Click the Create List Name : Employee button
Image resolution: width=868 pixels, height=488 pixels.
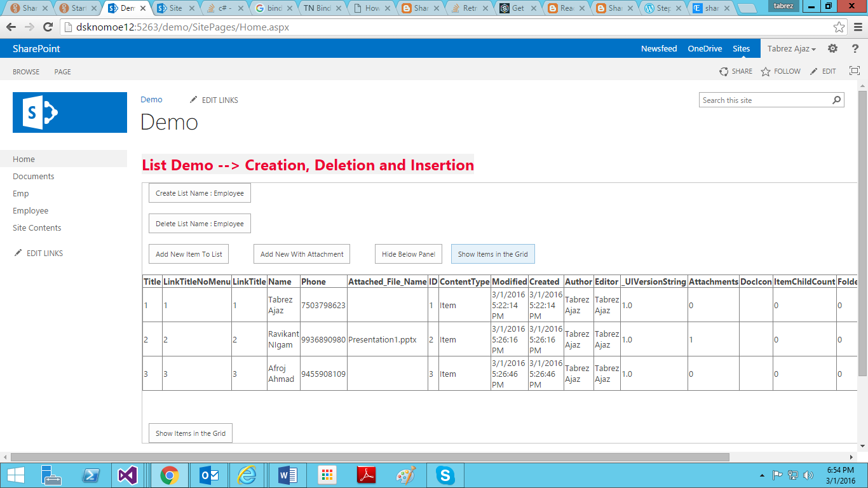coord(199,193)
